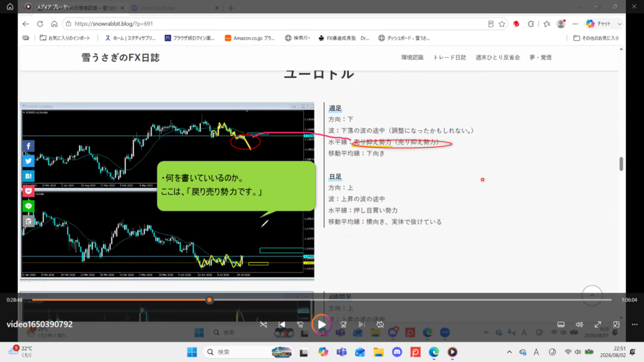The image size is (644, 362).
Task: Click the Media Player home icon
Action: point(10,6)
